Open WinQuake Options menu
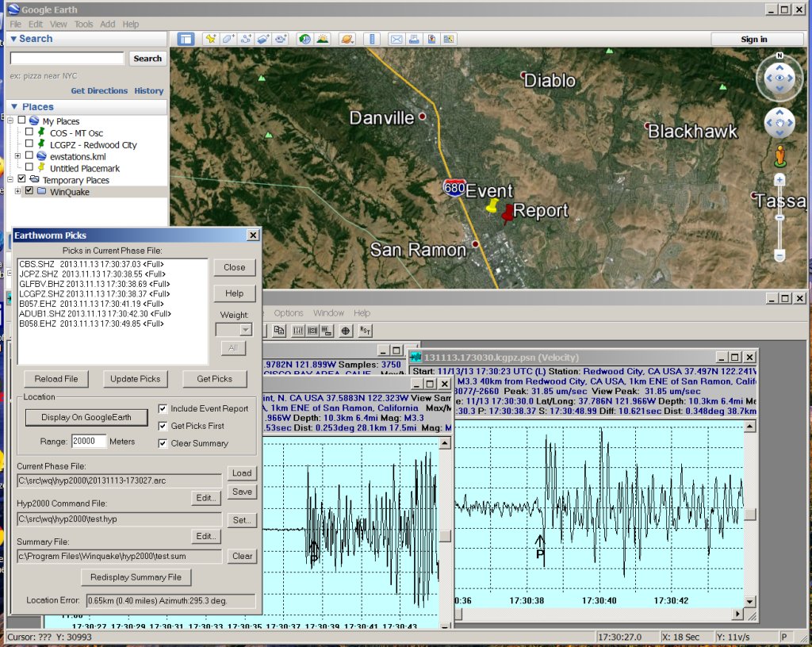The height and width of the screenshot is (647, 812). coord(289,313)
